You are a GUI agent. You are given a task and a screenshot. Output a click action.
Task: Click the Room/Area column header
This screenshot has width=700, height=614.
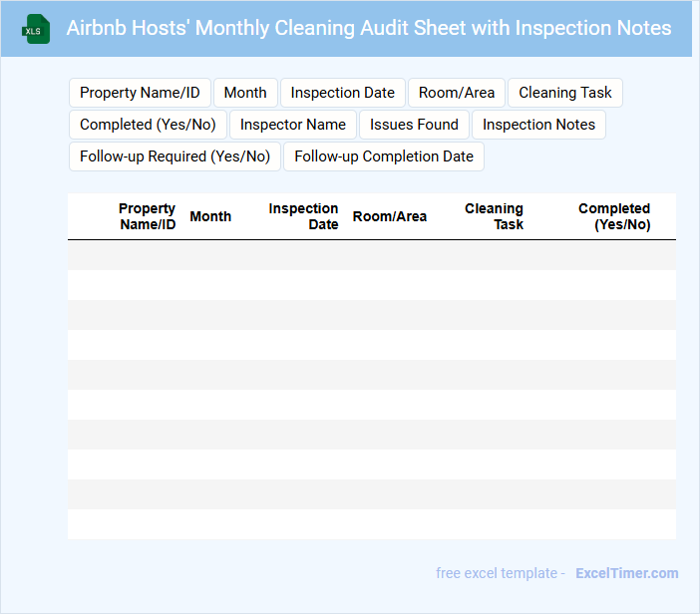pos(390,216)
